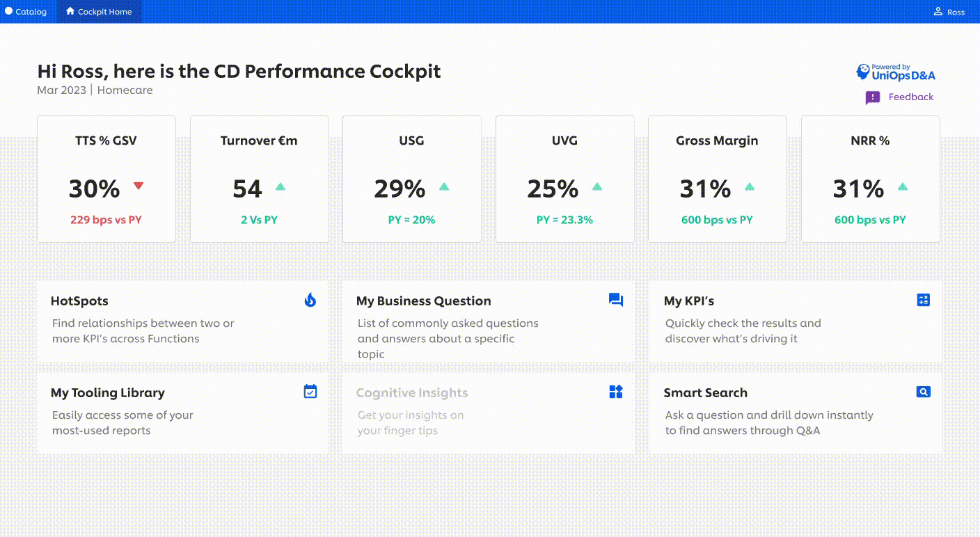Select the TTS % GSV KPI card
The image size is (980, 537).
point(106,179)
